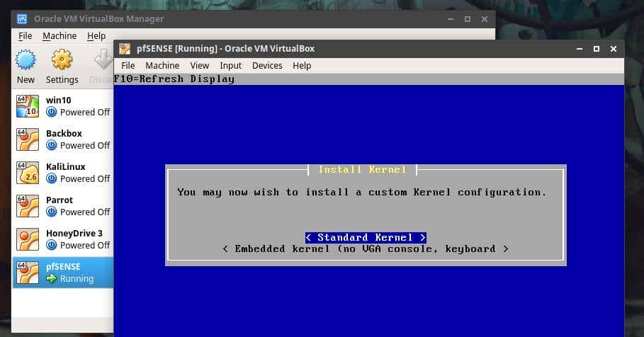Viewport: 644px width, 337px height.
Task: Click the pfSENSE VM icon in list
Action: click(x=27, y=273)
